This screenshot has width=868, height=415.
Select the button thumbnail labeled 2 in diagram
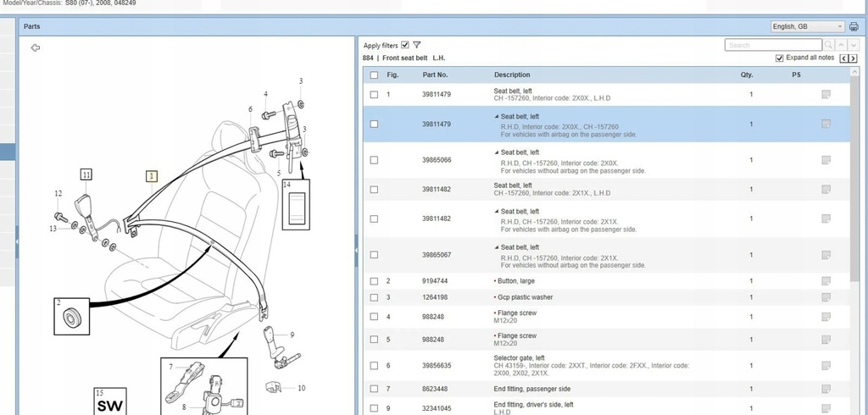(71, 317)
